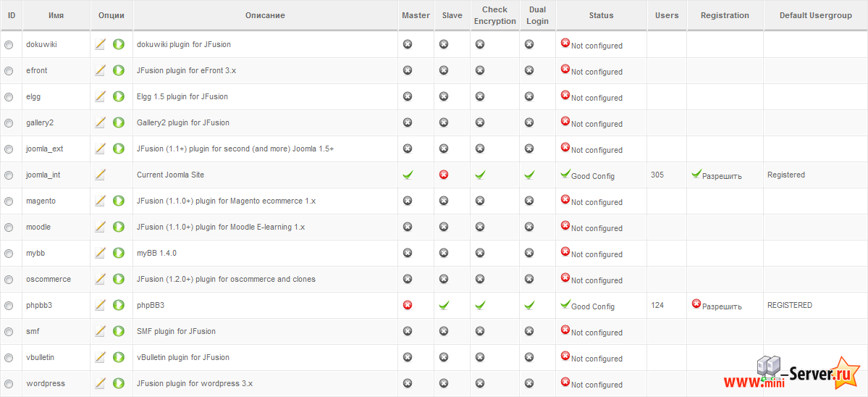Screen dimensions: 868x397
Task: Click green arrow icon for gallery2
Action: coord(119,122)
